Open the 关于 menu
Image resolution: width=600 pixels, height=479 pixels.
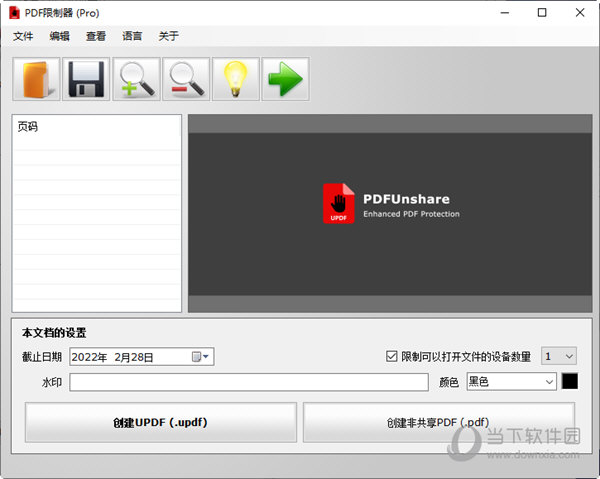pyautogui.click(x=168, y=36)
